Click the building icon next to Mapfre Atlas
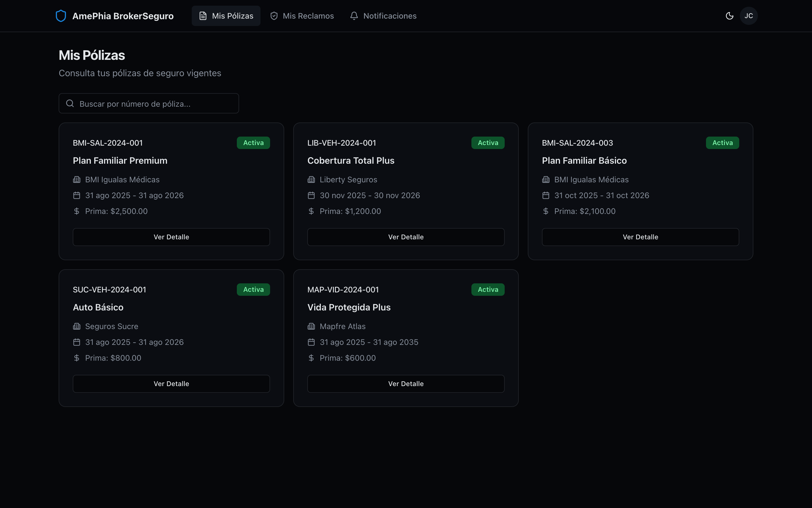Image resolution: width=812 pixels, height=508 pixels. click(311, 327)
